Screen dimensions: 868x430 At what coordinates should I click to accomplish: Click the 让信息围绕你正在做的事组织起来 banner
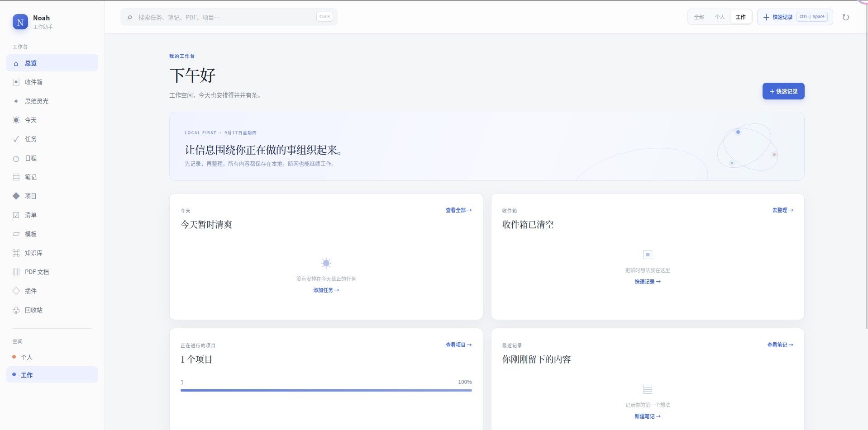pyautogui.click(x=486, y=146)
